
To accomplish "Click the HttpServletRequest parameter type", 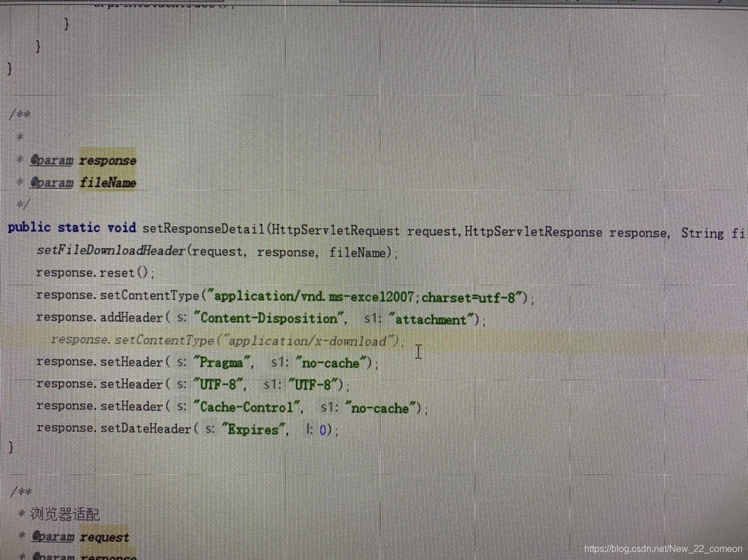I will click(335, 230).
